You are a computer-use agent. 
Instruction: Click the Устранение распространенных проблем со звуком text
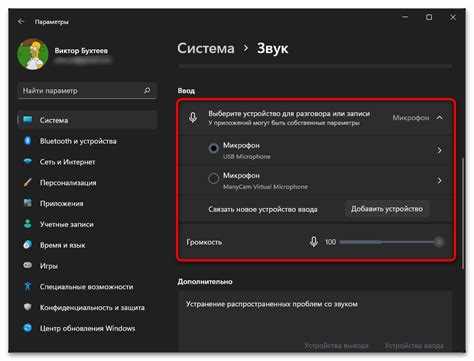point(272,304)
